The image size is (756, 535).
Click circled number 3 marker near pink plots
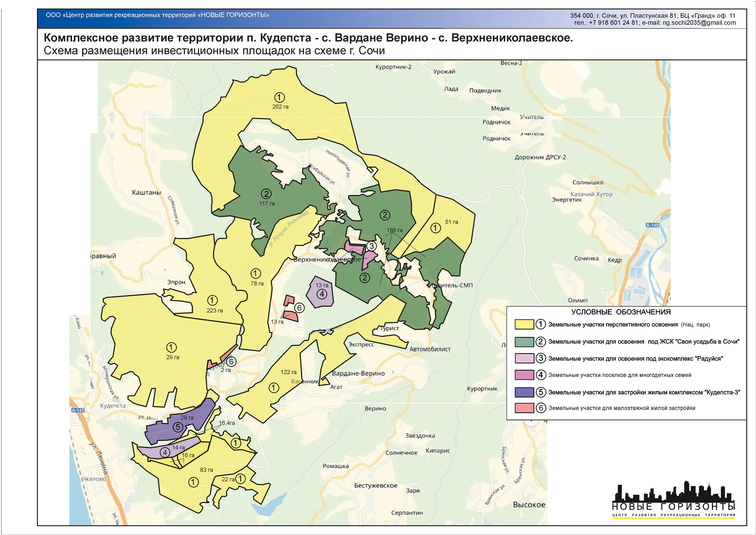(371, 246)
